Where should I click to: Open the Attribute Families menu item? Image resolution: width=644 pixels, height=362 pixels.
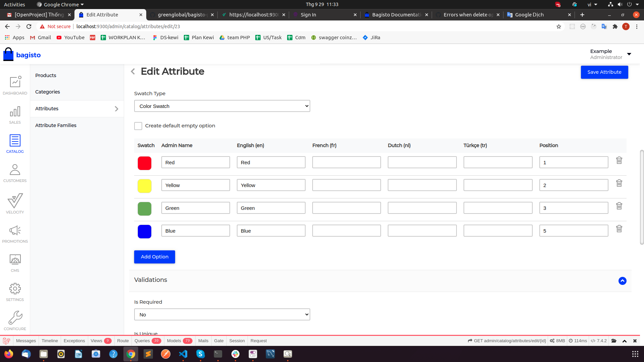click(56, 125)
